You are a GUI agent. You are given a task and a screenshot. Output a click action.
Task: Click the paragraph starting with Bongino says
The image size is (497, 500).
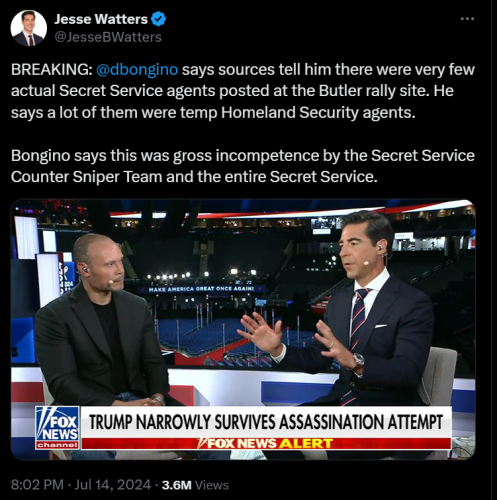[x=243, y=166]
